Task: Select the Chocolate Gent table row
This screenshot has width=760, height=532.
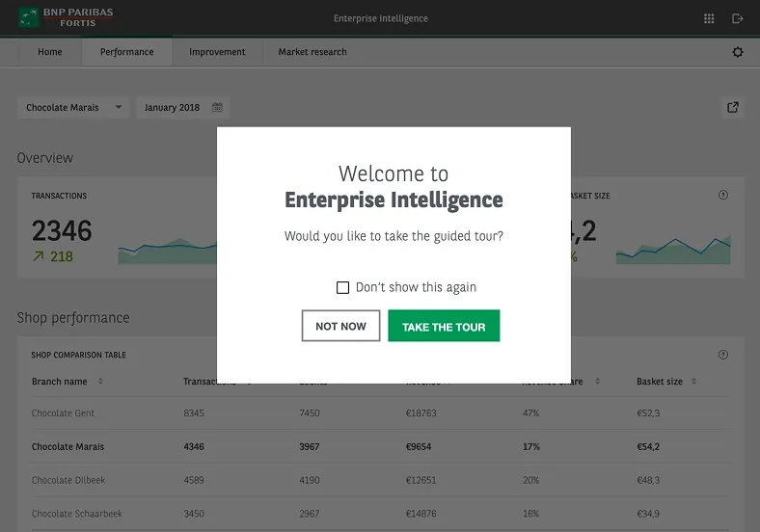Action: [380, 412]
